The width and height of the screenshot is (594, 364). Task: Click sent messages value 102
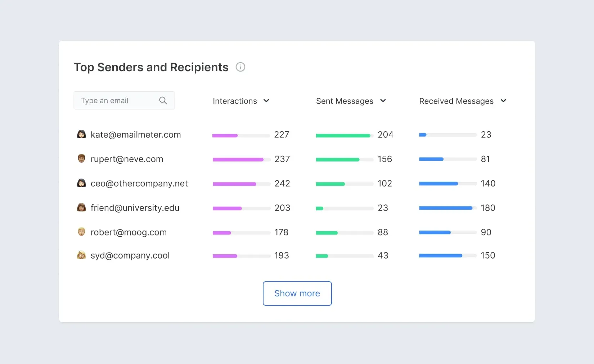tap(385, 183)
